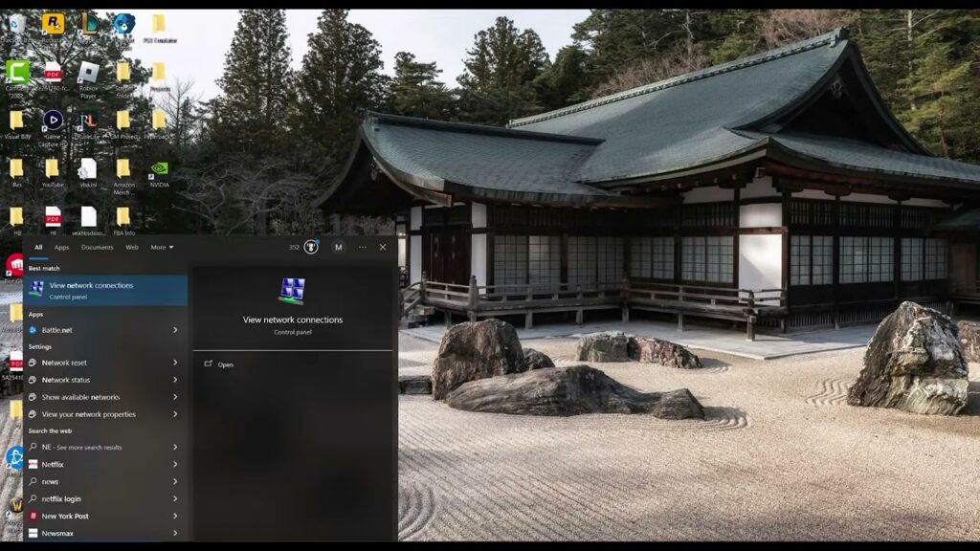Expand the Network status result arrow
980x551 pixels.
[x=175, y=380]
